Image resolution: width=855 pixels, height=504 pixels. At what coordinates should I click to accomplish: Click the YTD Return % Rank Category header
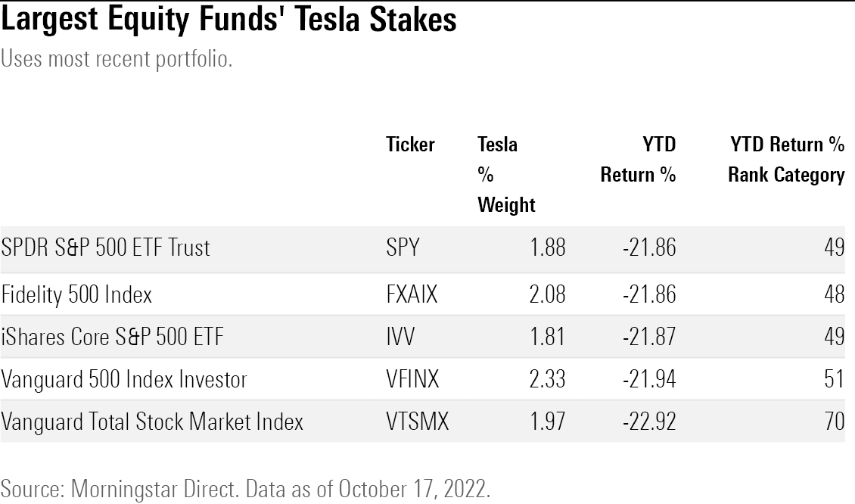(785, 160)
